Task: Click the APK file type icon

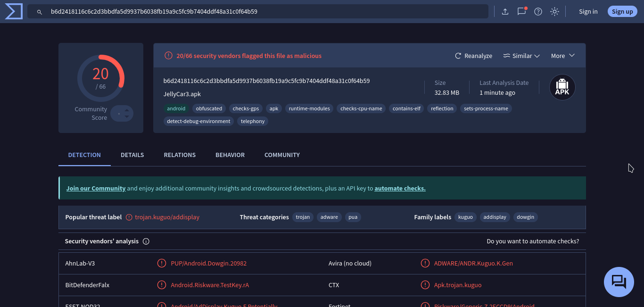Action: tap(562, 87)
